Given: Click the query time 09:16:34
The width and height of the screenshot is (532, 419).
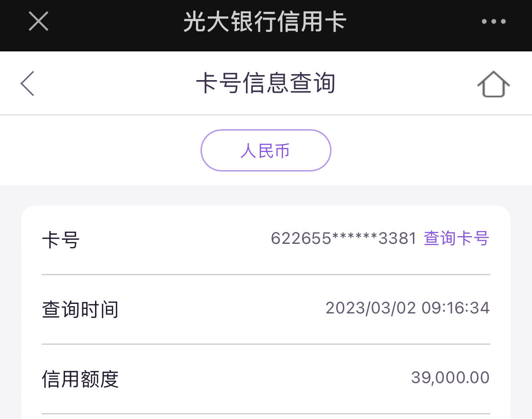Looking at the screenshot, I should (x=455, y=308).
